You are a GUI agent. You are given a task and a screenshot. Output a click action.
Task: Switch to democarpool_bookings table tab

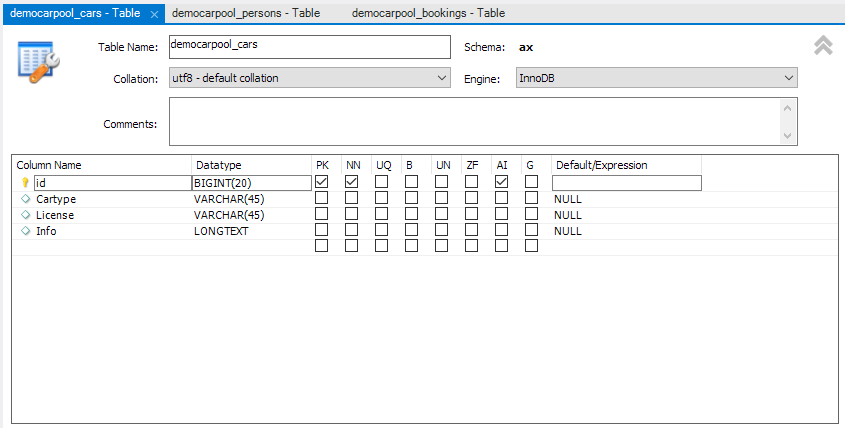[x=428, y=14]
